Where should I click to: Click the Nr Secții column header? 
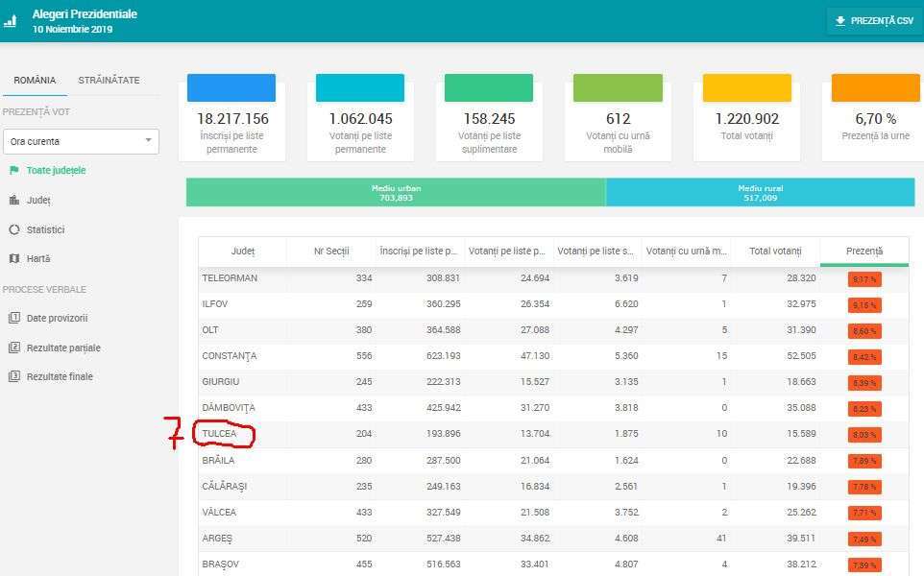point(331,252)
